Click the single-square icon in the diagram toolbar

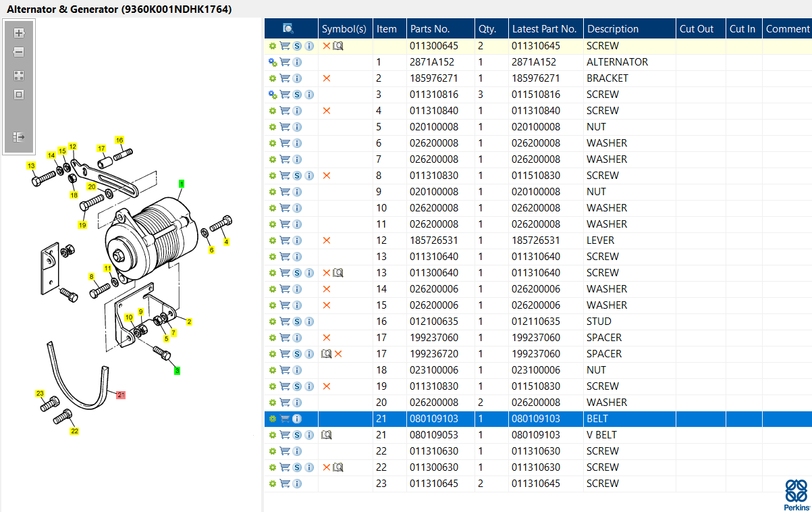tap(19, 95)
